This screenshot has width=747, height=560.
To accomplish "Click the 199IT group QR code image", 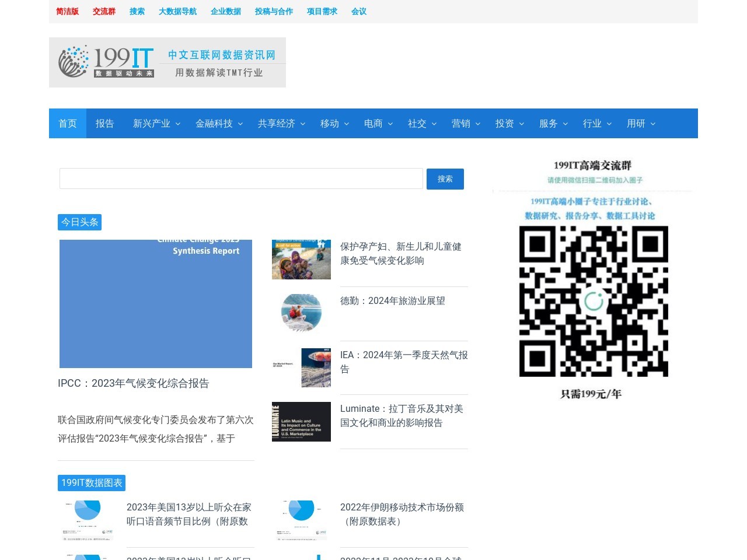I will [593, 301].
